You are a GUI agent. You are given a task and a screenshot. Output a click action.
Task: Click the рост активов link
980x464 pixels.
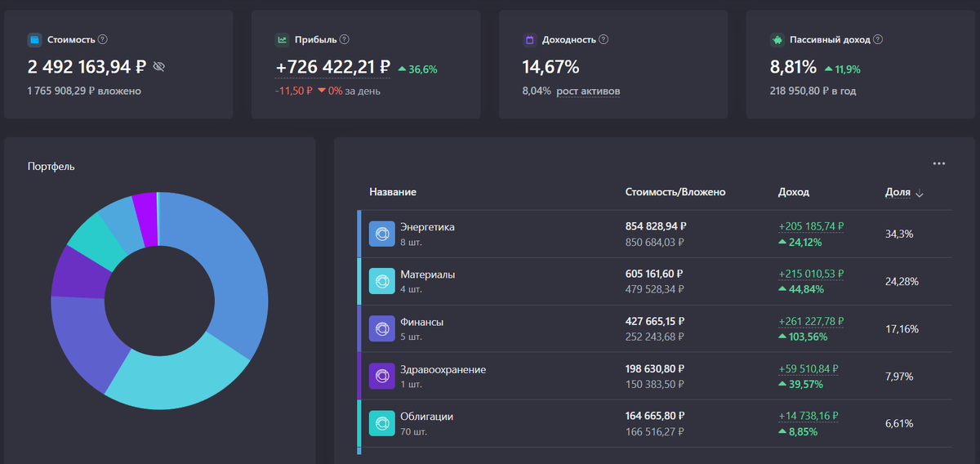(588, 91)
